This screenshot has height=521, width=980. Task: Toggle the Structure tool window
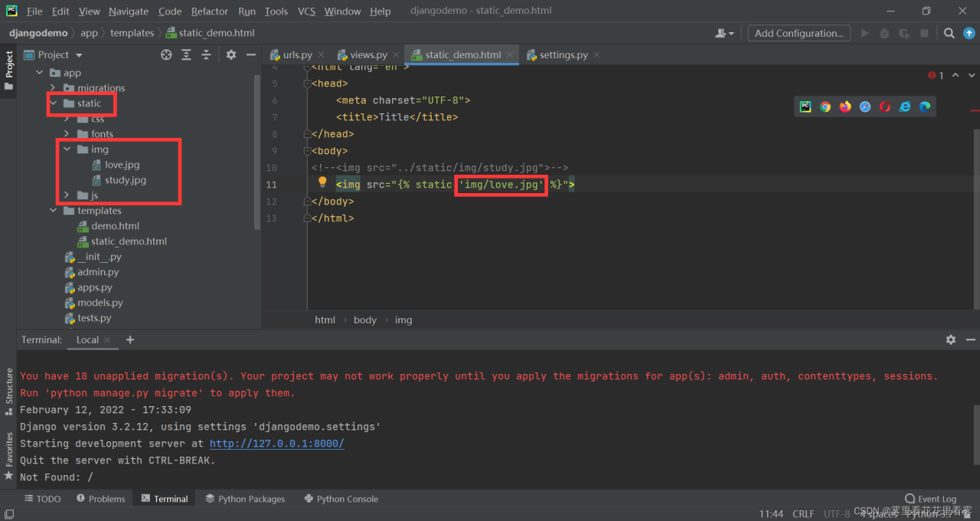(8, 392)
